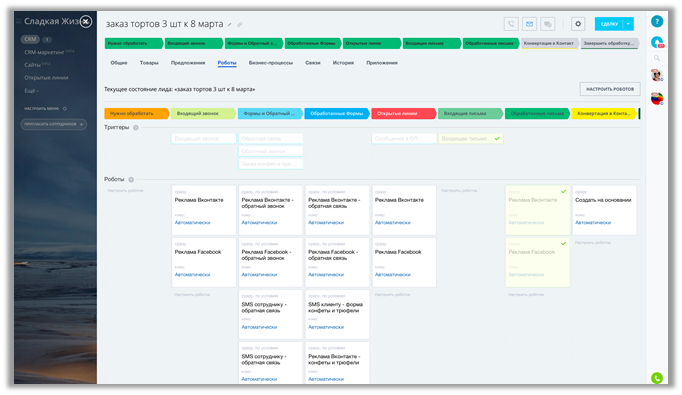Open the first user avatar in right sidebar
This screenshot has width=682, height=395.
pyautogui.click(x=657, y=75)
